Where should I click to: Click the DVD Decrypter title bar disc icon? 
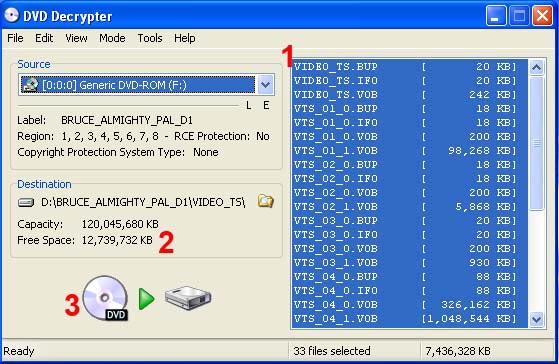pos(11,15)
